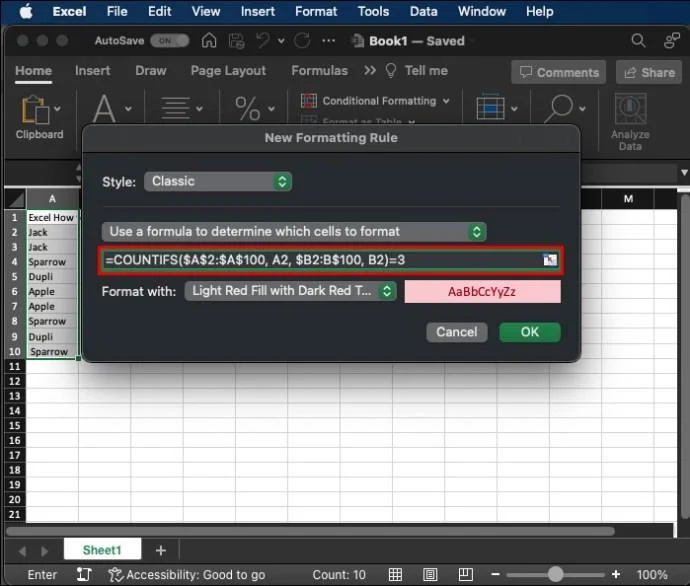The height and width of the screenshot is (586, 690).
Task: Open the Style dropdown set to Classic
Action: tap(218, 182)
